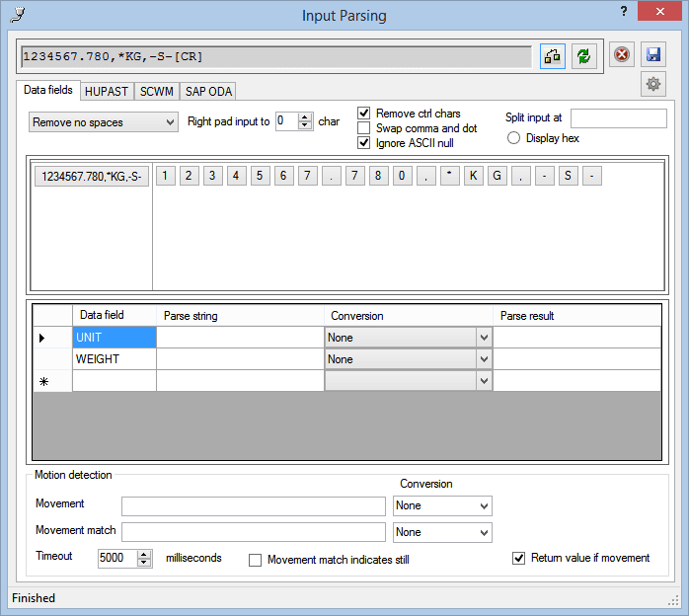Enable Swap comma and dot checkbox
This screenshot has height=616, width=689.
pos(364,128)
